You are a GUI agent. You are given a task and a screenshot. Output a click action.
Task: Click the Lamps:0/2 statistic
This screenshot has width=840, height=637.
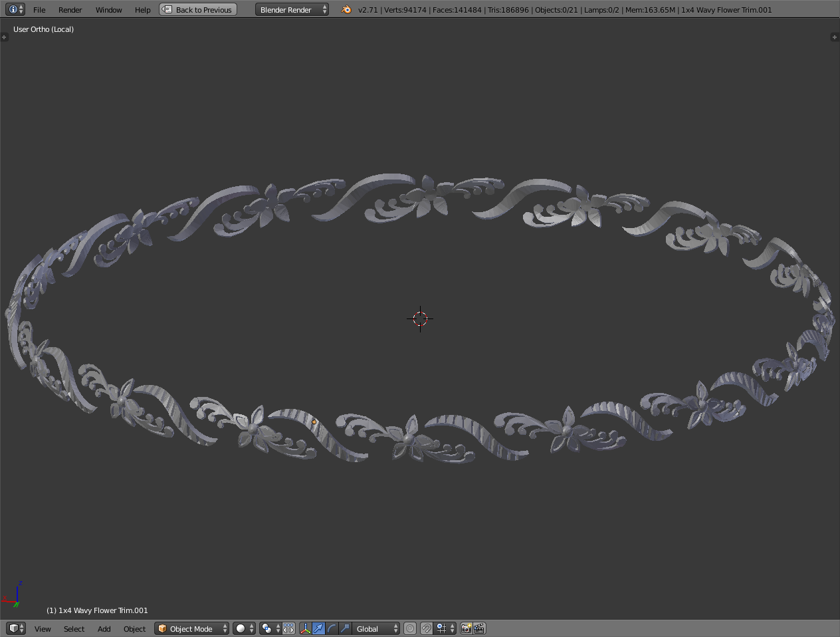pyautogui.click(x=601, y=10)
